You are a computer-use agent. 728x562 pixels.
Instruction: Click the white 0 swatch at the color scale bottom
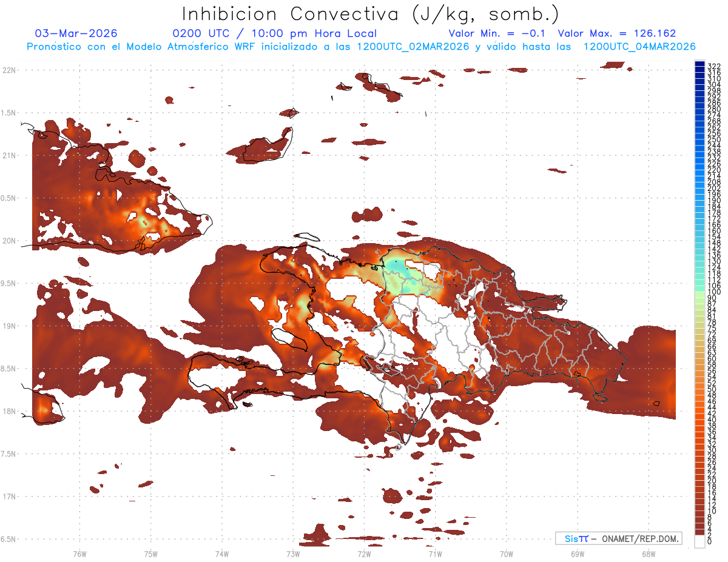(699, 541)
